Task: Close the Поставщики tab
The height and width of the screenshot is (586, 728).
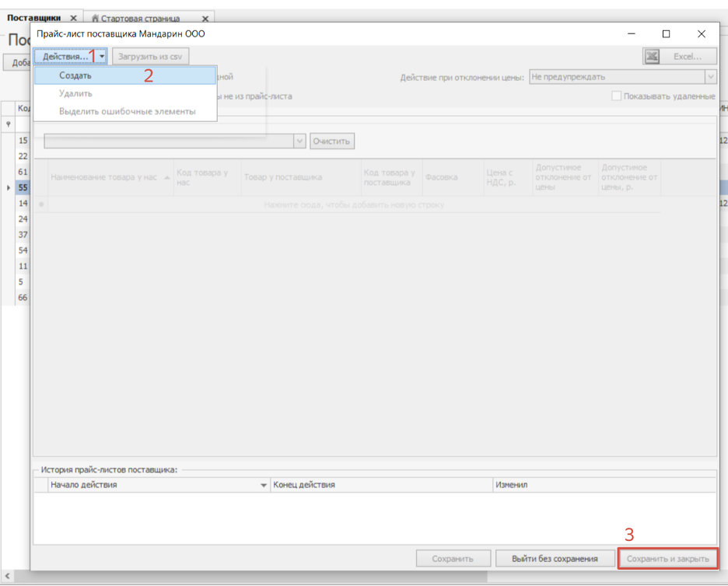Action: pos(73,18)
